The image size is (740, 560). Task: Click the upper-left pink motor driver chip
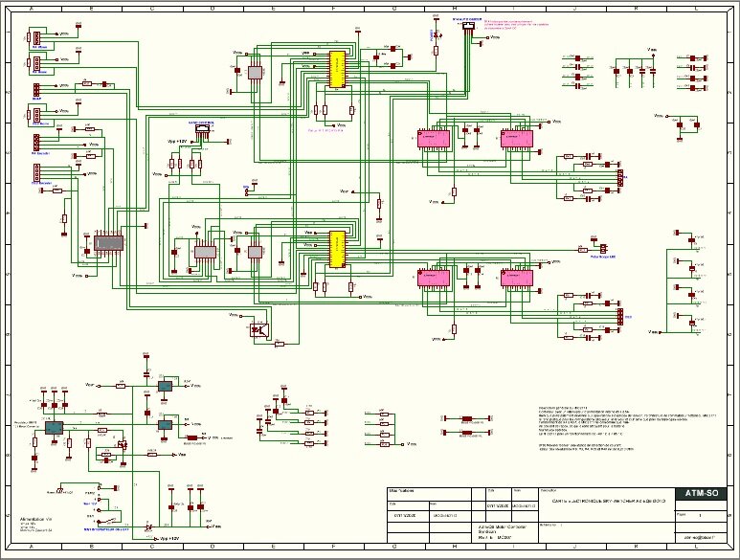434,139
